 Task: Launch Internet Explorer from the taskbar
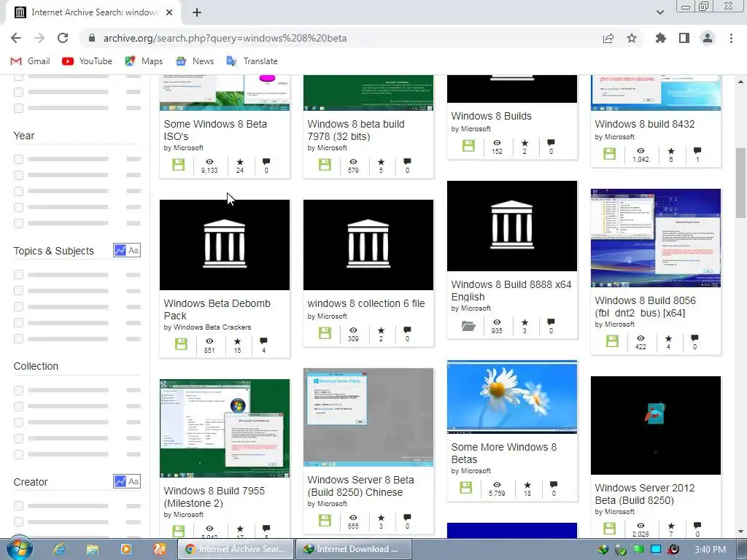(x=59, y=549)
